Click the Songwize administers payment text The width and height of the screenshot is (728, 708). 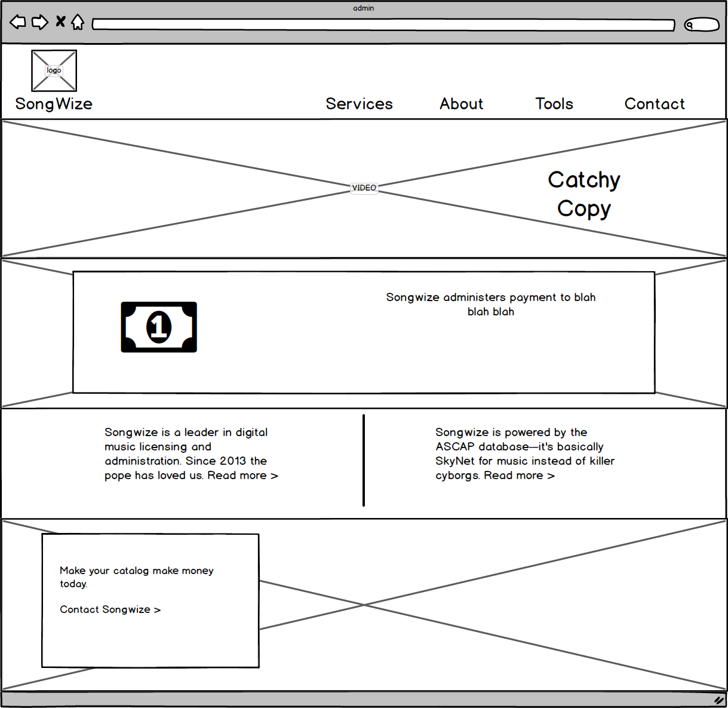[491, 304]
